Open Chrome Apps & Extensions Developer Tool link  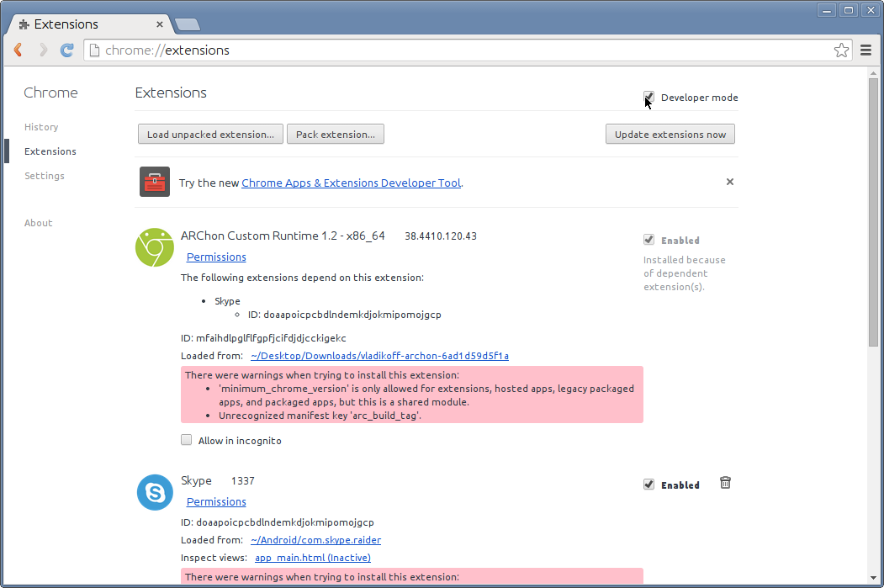tap(352, 183)
